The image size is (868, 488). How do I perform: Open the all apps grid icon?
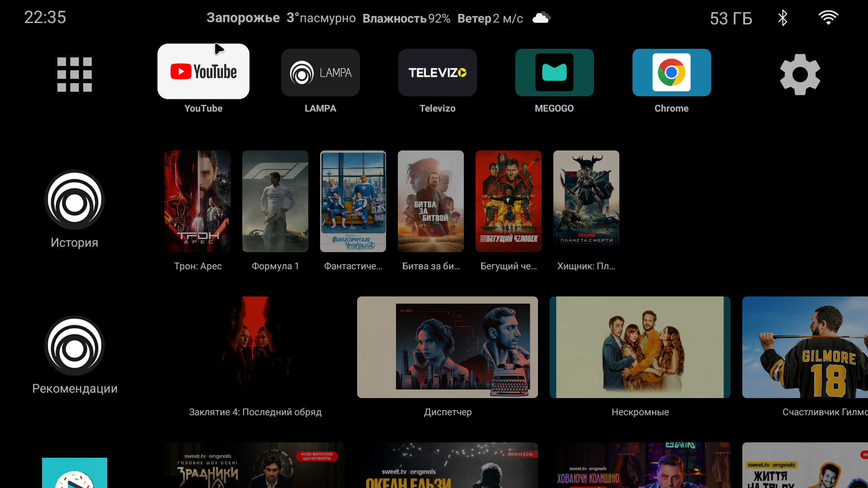point(75,75)
